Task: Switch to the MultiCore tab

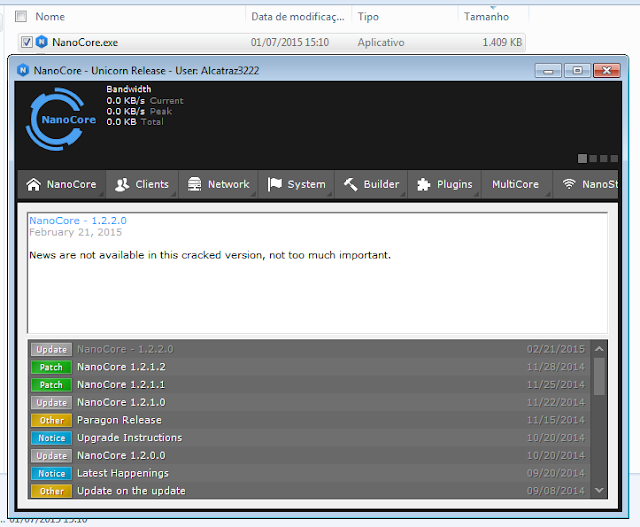Action: click(515, 185)
